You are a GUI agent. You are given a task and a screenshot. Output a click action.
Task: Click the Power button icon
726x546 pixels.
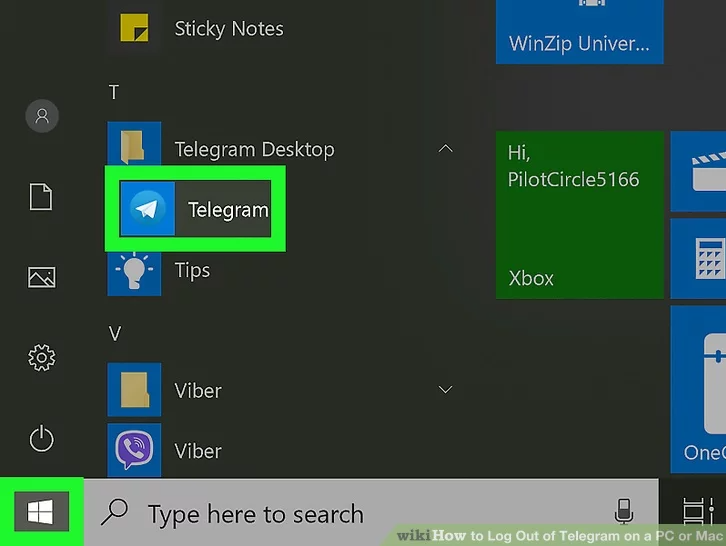[x=42, y=438]
